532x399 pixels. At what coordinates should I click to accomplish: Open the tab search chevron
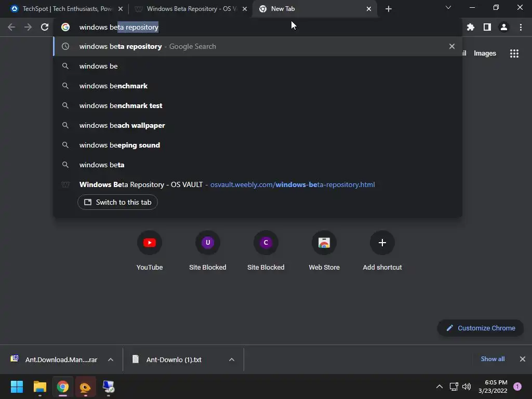tap(448, 7)
